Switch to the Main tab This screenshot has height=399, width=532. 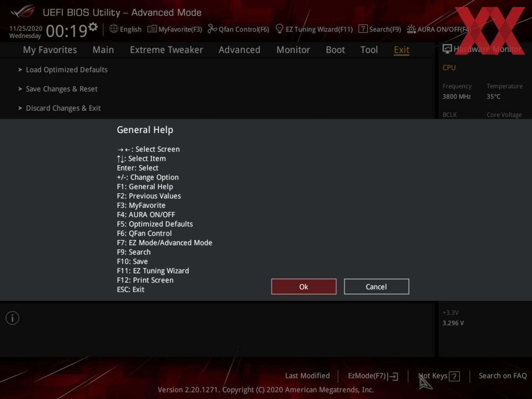(103, 50)
